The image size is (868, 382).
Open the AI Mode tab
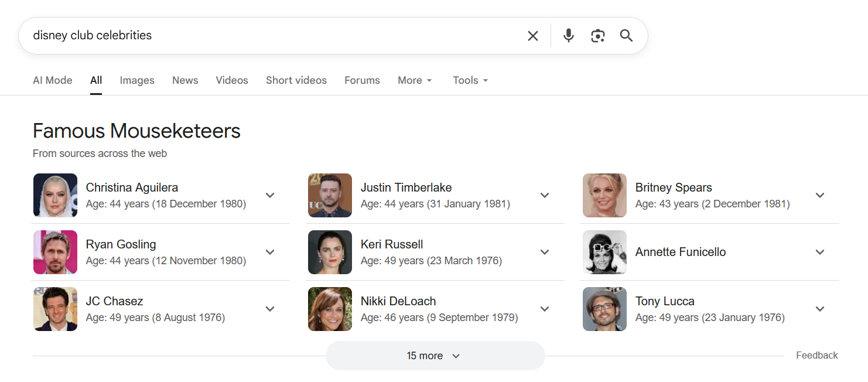tap(53, 80)
